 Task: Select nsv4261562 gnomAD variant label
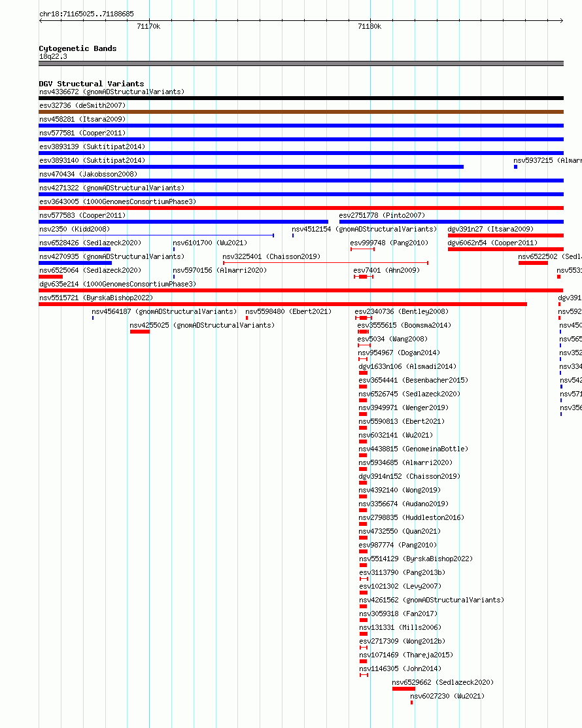click(x=432, y=600)
